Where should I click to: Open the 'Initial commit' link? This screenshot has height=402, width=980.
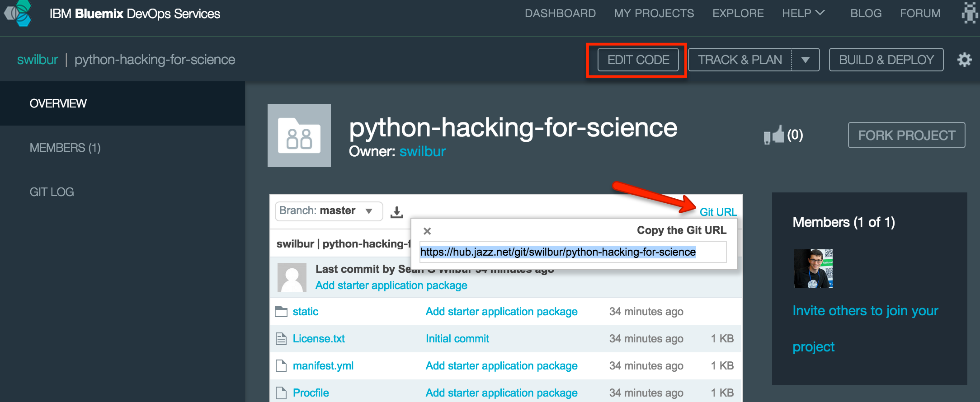457,339
